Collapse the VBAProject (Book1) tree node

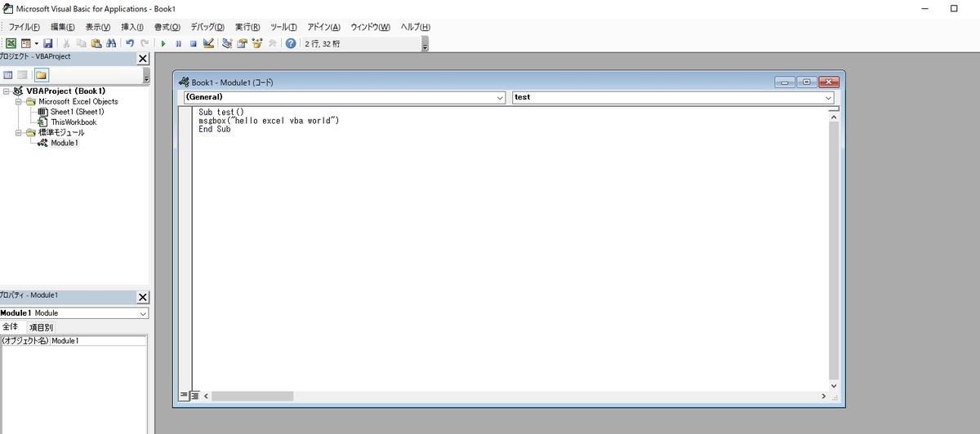(x=7, y=91)
